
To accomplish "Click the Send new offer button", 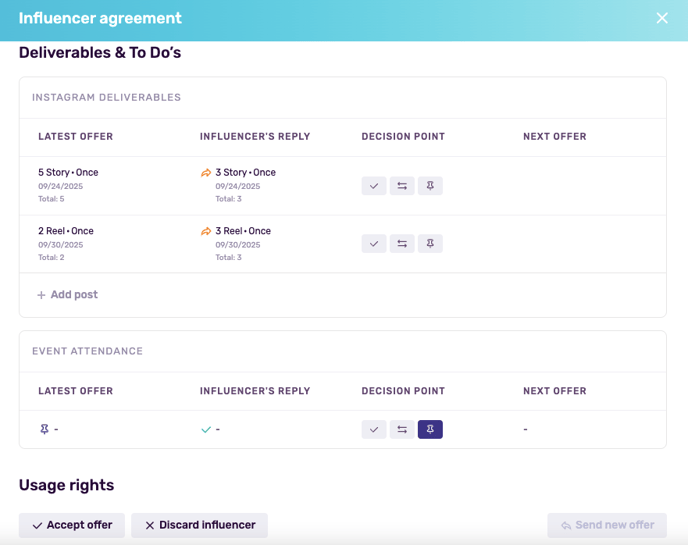I will [x=607, y=525].
